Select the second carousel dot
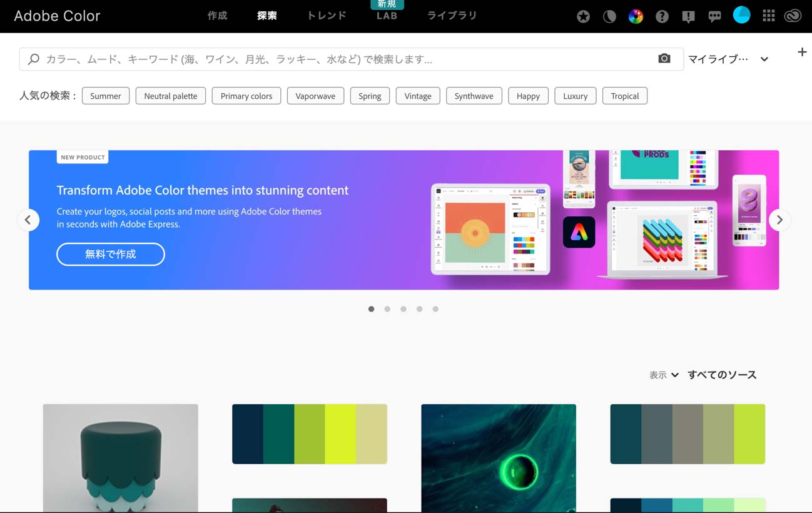This screenshot has height=513, width=812. point(387,309)
